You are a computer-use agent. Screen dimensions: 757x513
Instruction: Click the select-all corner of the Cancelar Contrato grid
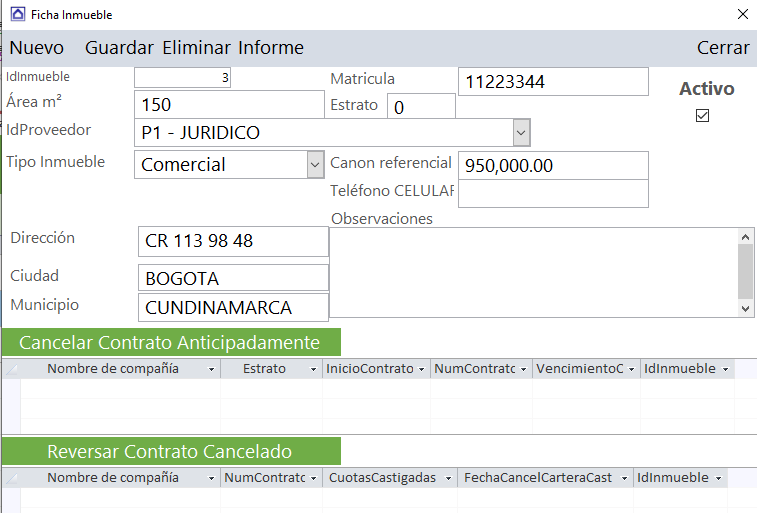click(x=11, y=369)
